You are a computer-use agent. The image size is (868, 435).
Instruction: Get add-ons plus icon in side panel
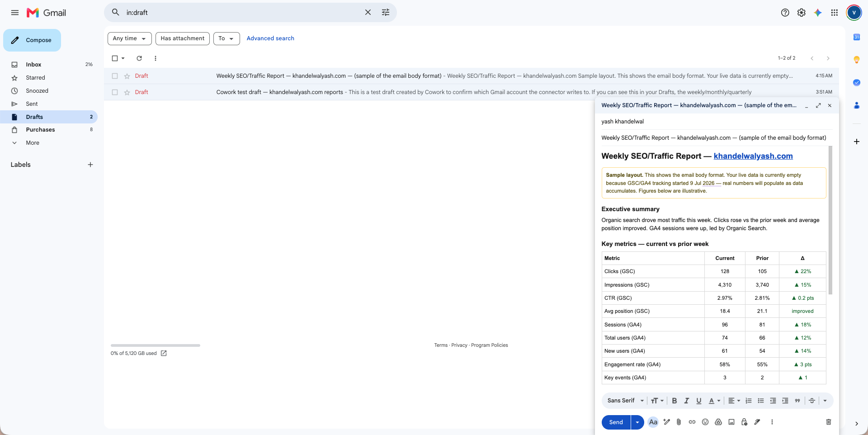point(856,142)
